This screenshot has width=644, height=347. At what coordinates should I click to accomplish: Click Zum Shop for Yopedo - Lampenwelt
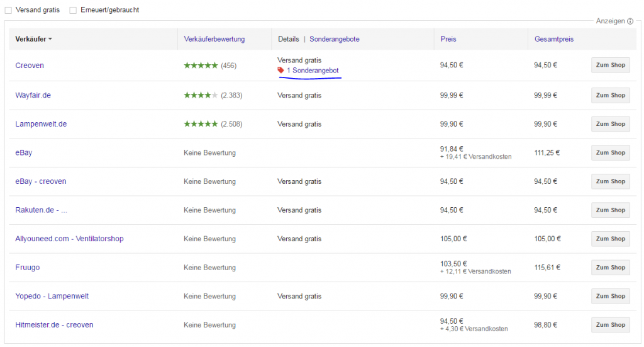coord(610,296)
